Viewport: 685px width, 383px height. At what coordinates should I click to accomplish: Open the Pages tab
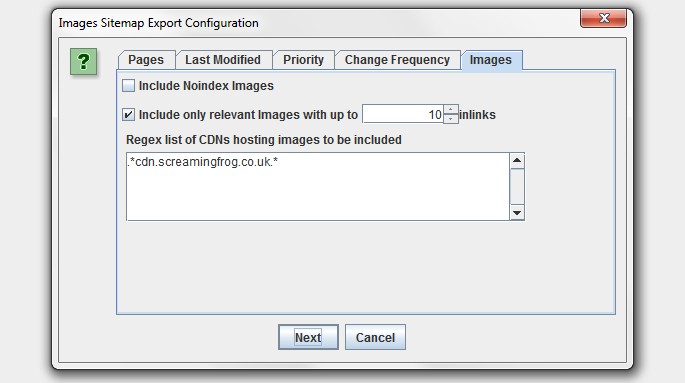(x=146, y=60)
